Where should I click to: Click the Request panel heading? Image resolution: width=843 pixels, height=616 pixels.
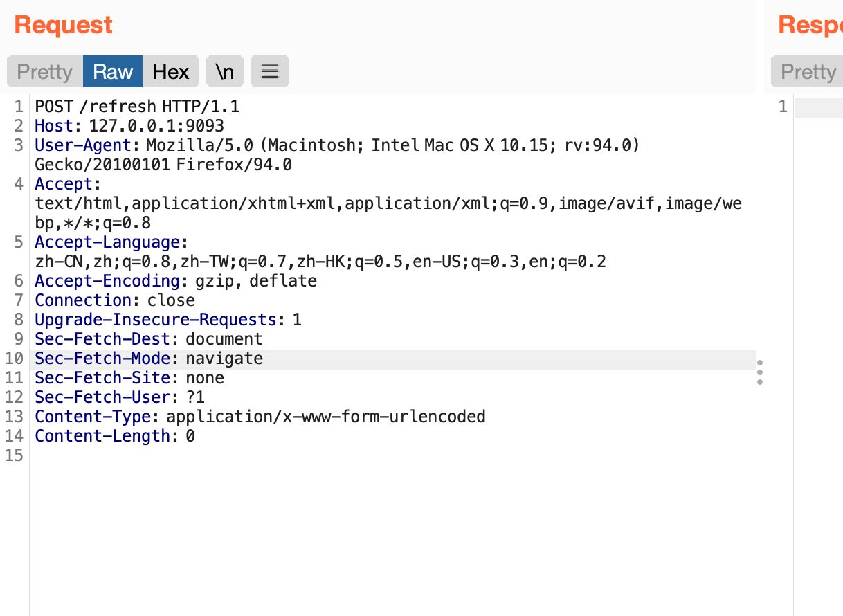pyautogui.click(x=63, y=25)
